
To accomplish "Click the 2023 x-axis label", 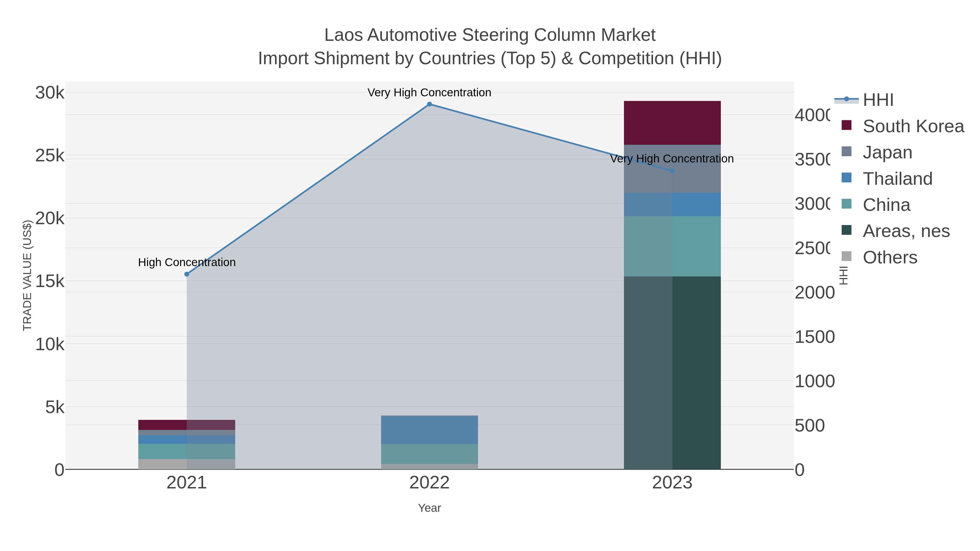I will pyautogui.click(x=672, y=483).
